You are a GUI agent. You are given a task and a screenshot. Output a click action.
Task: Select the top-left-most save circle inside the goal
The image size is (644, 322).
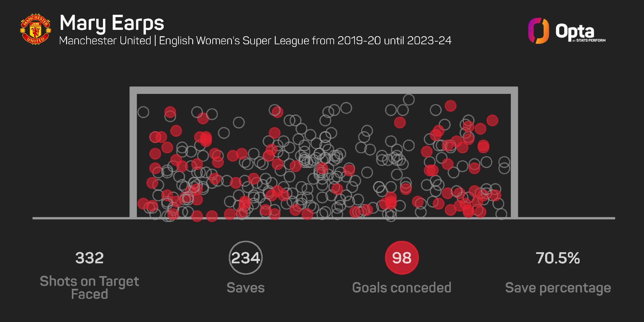[x=143, y=112]
